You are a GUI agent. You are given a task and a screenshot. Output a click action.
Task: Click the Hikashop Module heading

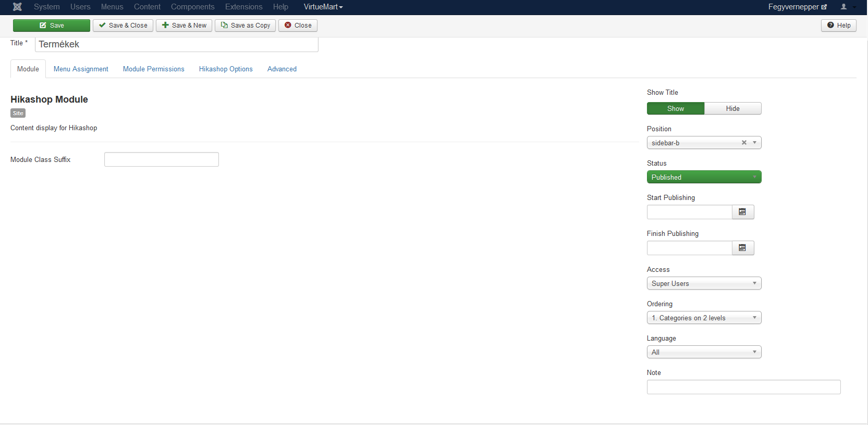pyautogui.click(x=49, y=99)
